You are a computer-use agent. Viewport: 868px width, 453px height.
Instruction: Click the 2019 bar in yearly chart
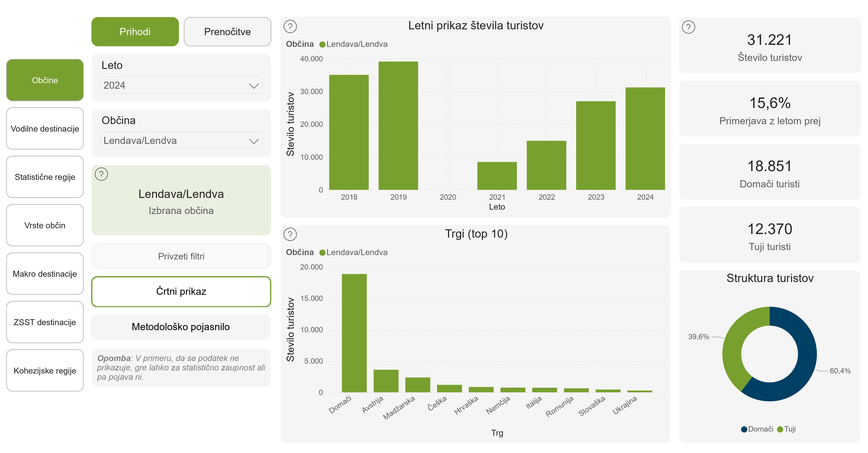pyautogui.click(x=398, y=125)
